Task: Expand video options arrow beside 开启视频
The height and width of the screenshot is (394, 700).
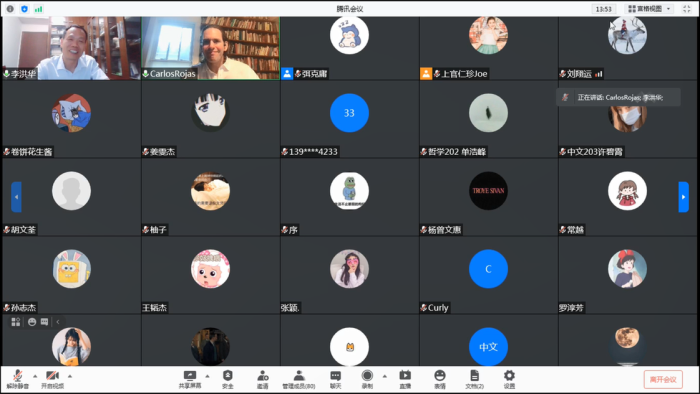Action: [x=70, y=376]
